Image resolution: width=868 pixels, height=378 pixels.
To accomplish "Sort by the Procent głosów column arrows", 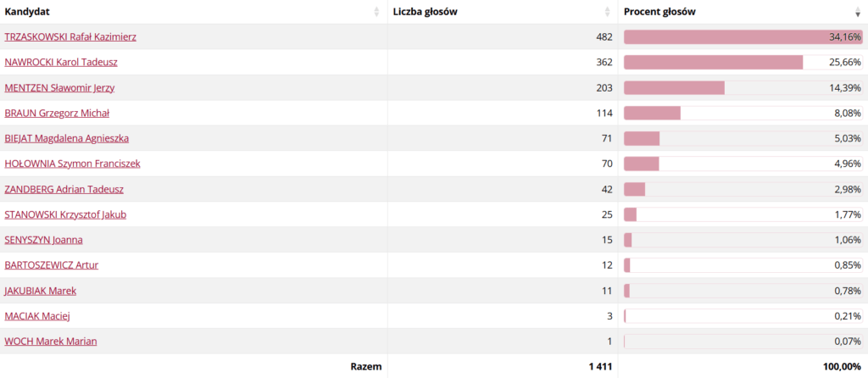I will 858,12.
